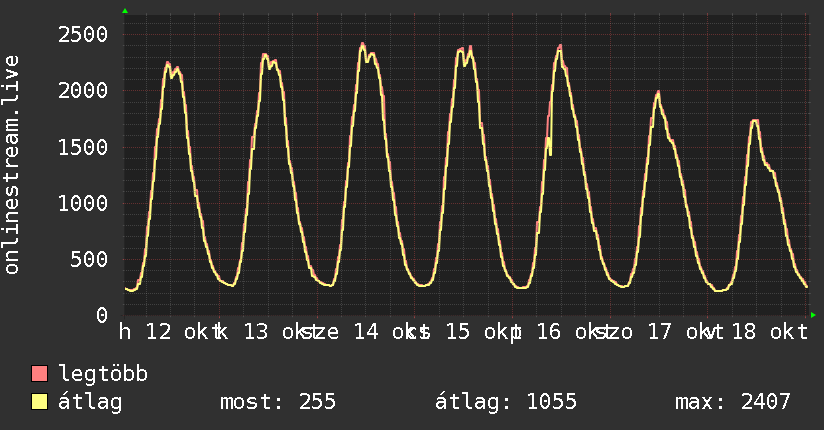The image size is (824, 430).
Task: Click the 500 y-axis label
Action: pyautogui.click(x=89, y=260)
